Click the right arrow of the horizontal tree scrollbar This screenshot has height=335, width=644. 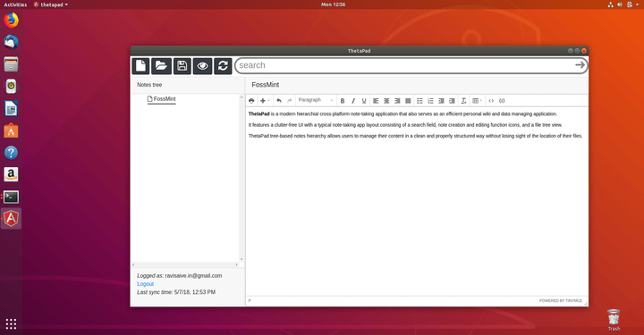click(236, 264)
